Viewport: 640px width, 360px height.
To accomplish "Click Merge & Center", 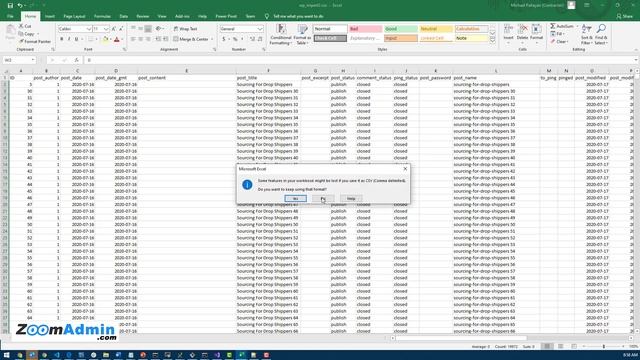I will (191, 39).
